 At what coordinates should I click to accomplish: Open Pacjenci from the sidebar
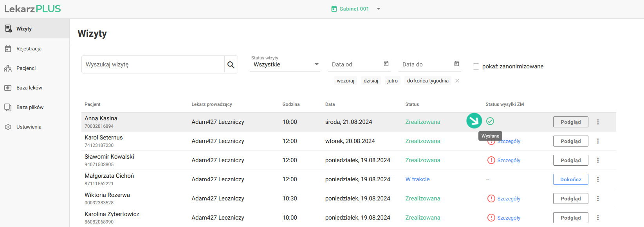26,68
